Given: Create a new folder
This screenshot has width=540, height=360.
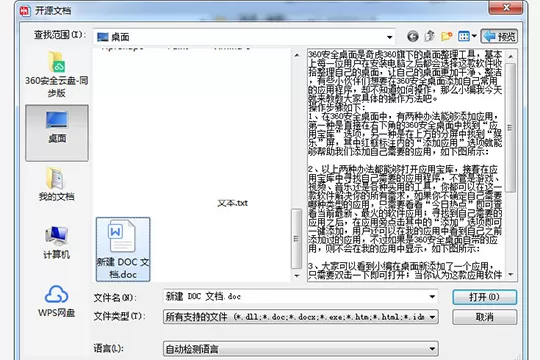Looking at the screenshot, I should [x=446, y=36].
